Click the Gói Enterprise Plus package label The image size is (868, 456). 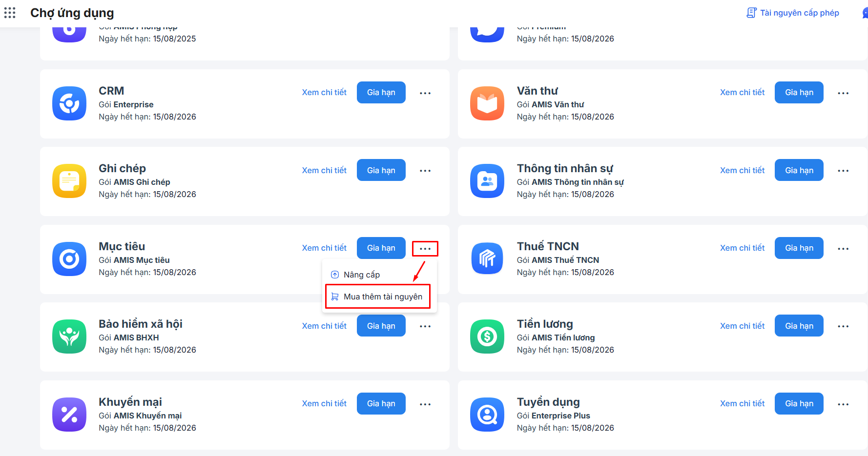[554, 416]
